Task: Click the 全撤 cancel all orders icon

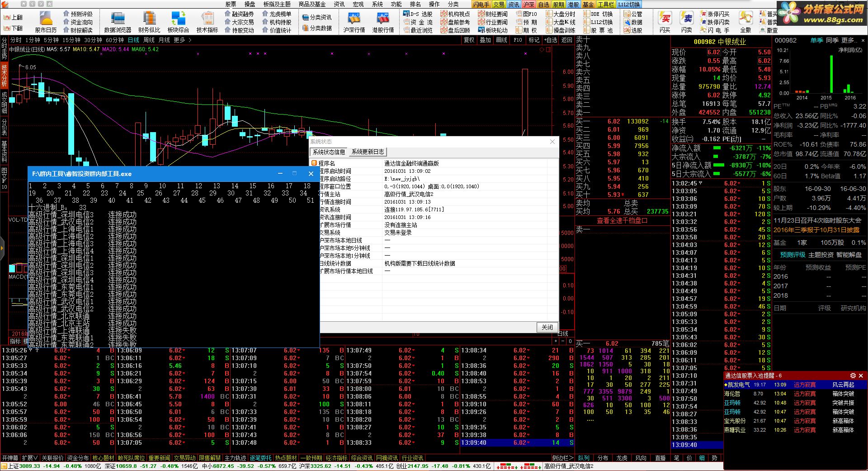Action: tap(745, 22)
